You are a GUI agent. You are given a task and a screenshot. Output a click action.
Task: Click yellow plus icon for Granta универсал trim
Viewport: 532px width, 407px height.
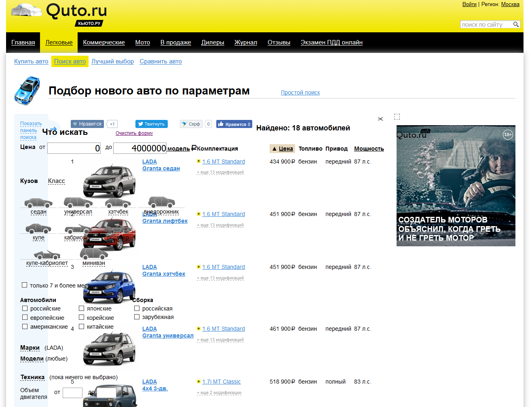point(198,328)
